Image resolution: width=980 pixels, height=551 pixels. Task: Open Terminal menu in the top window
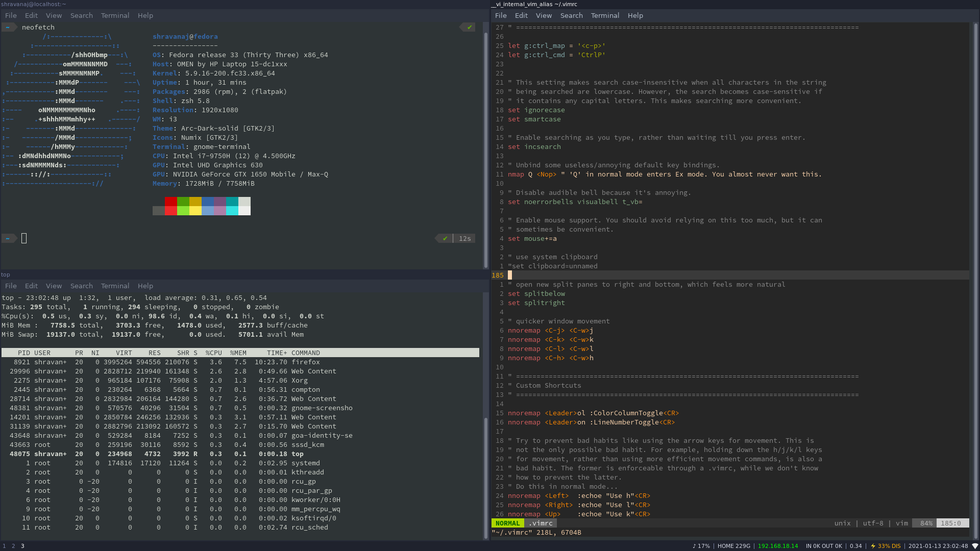(115, 286)
